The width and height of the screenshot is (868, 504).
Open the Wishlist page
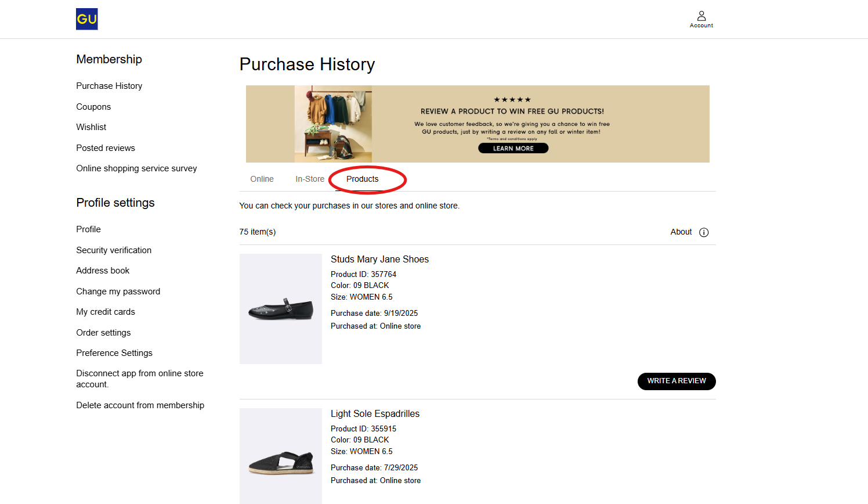point(91,127)
